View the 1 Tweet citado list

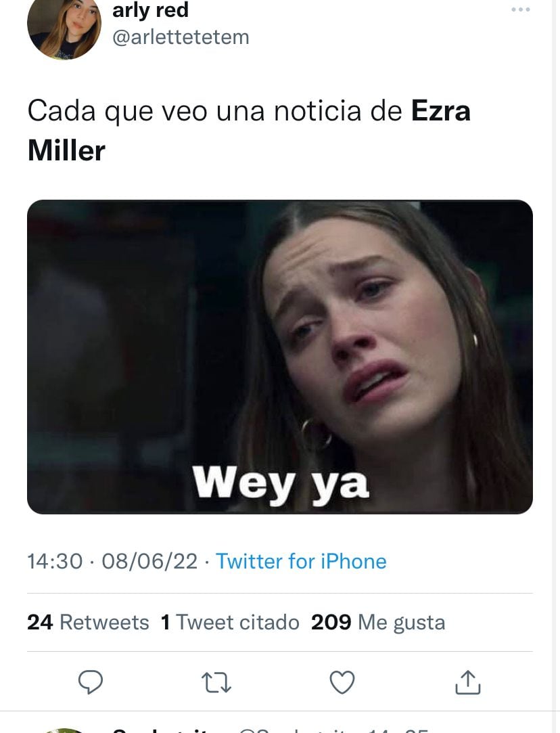click(x=230, y=622)
